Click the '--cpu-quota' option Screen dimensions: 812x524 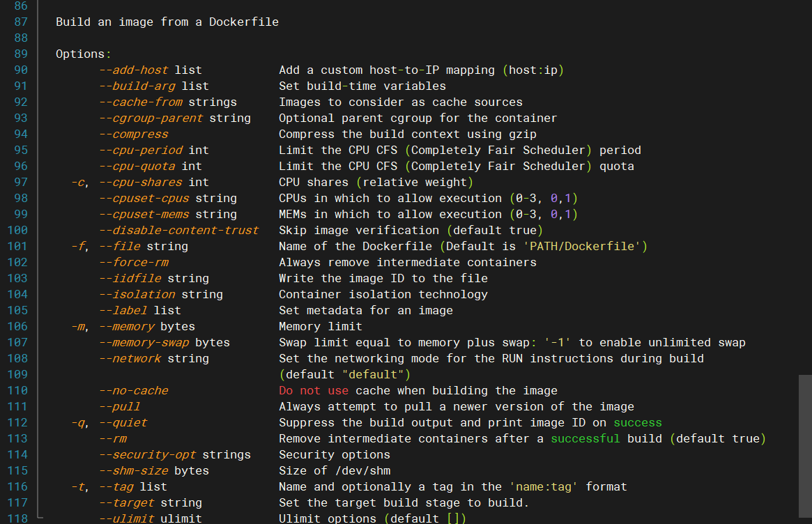[137, 167]
